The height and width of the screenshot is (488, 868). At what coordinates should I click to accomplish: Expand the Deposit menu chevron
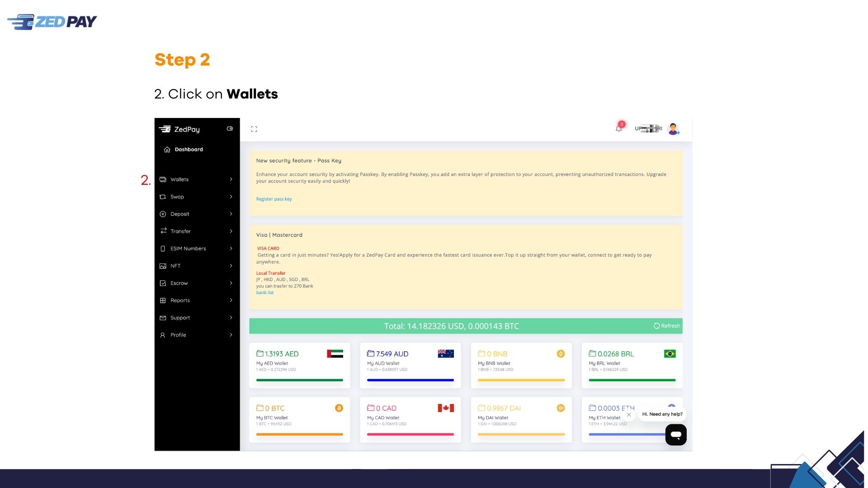point(231,214)
